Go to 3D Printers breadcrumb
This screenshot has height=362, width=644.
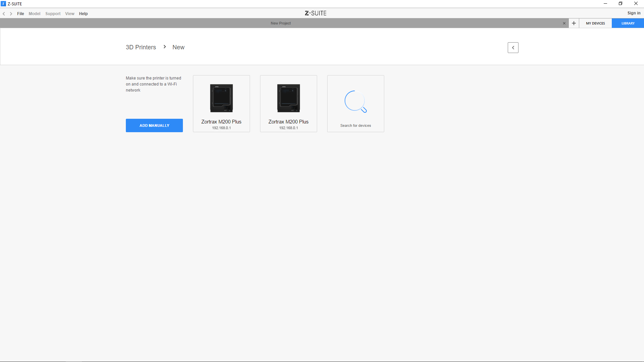pos(141,47)
